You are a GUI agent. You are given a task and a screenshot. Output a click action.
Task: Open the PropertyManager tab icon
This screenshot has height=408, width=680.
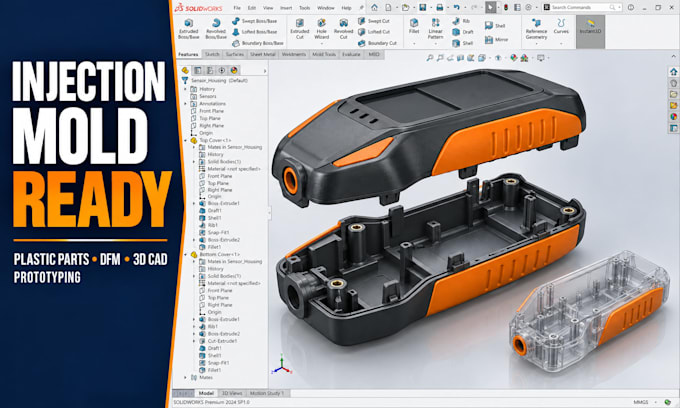(198, 70)
